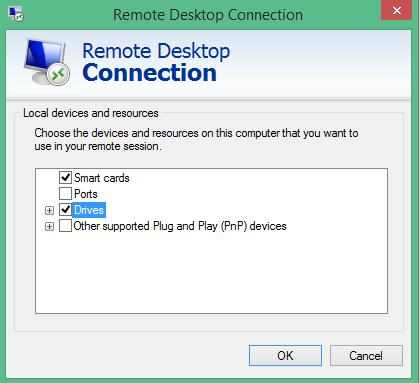
Task: Click the Remote Desktop title bar icon
Action: [x=16, y=14]
